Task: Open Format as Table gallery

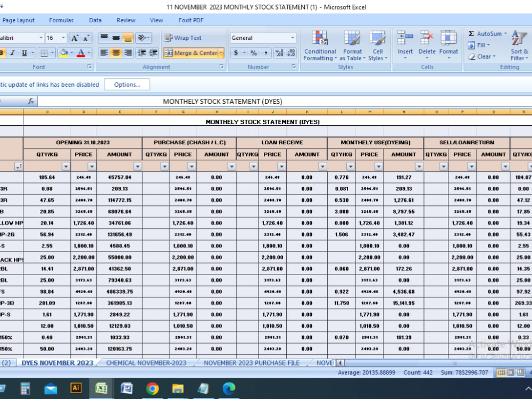Action: [352, 46]
